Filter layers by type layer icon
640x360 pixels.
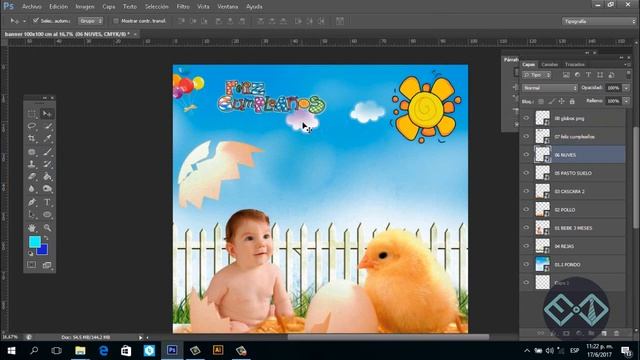(x=588, y=75)
